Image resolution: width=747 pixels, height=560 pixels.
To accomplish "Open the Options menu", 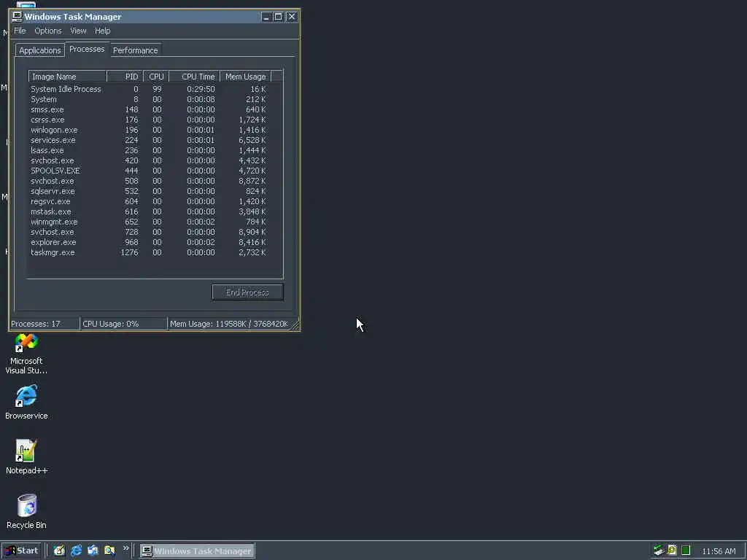I will click(48, 31).
